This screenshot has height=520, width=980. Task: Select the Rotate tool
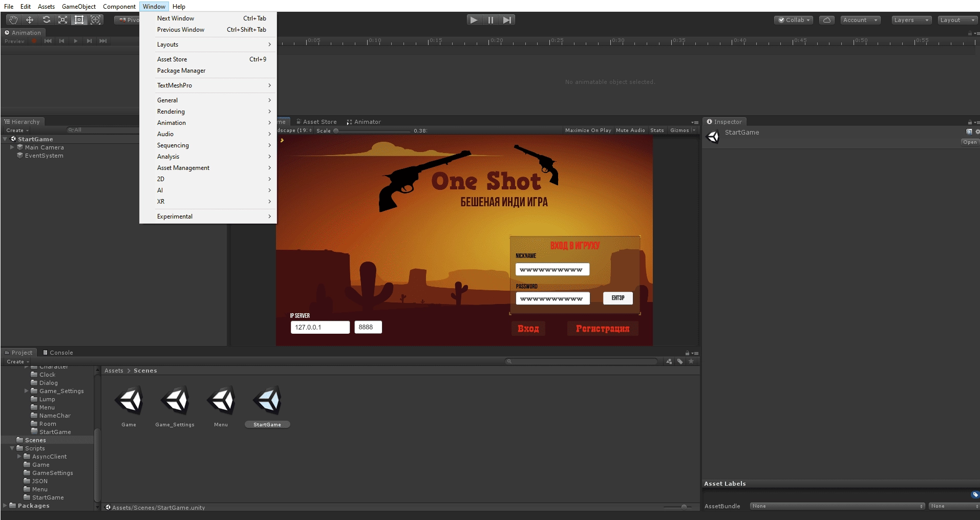tap(46, 20)
